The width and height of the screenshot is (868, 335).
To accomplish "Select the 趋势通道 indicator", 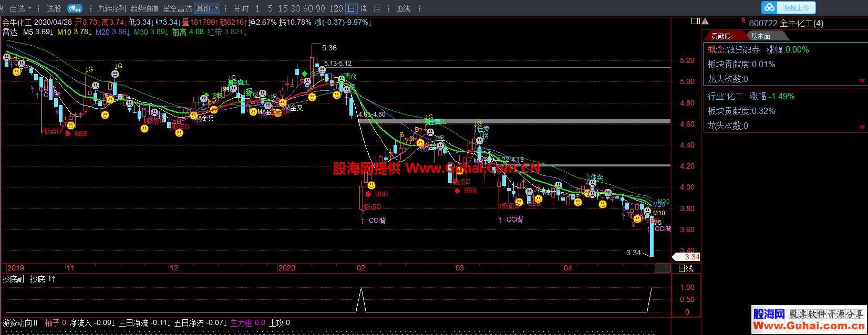I will click(x=144, y=8).
